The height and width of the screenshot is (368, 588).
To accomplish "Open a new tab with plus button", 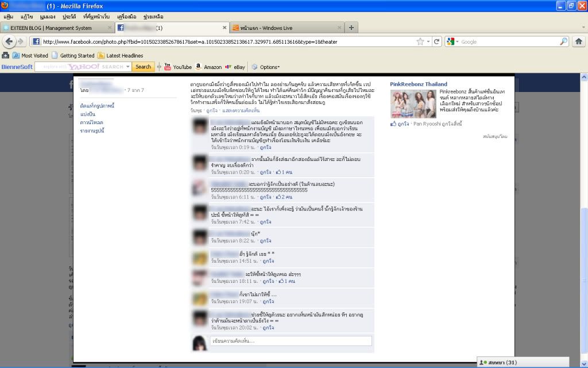I will (x=351, y=28).
